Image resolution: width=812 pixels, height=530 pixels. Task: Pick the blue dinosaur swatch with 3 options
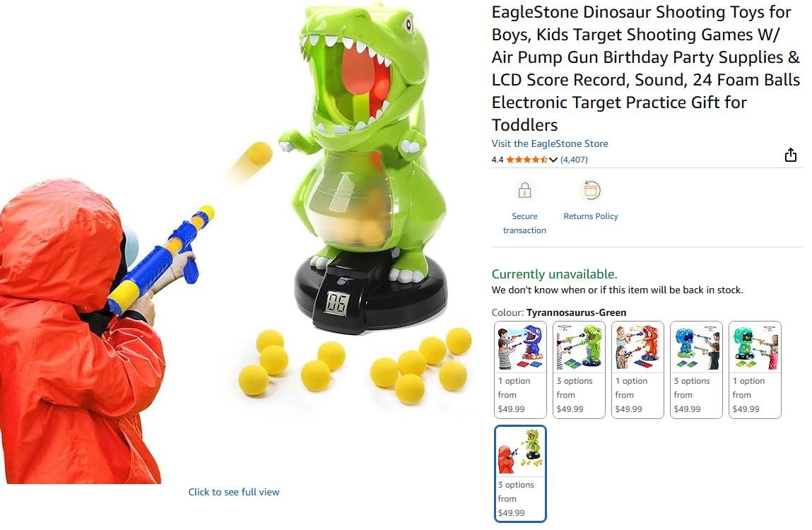coord(696,370)
